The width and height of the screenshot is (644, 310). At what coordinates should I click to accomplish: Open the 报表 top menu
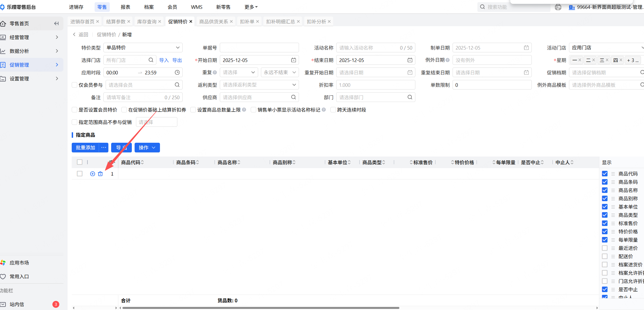tap(125, 7)
